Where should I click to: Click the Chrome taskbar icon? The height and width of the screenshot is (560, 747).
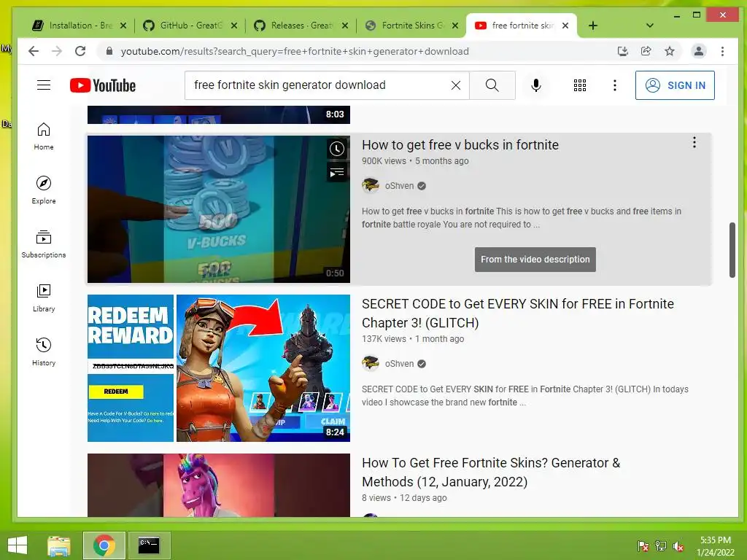coord(104,545)
